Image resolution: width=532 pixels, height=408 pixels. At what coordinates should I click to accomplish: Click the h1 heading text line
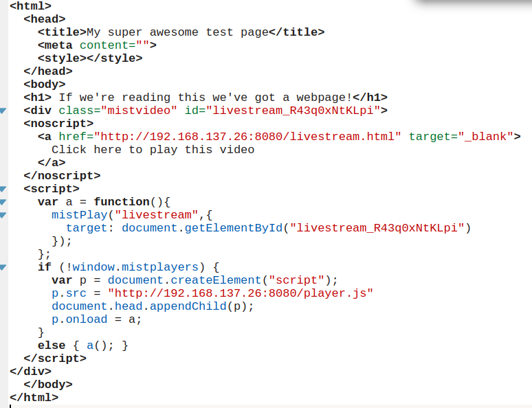coord(206,98)
